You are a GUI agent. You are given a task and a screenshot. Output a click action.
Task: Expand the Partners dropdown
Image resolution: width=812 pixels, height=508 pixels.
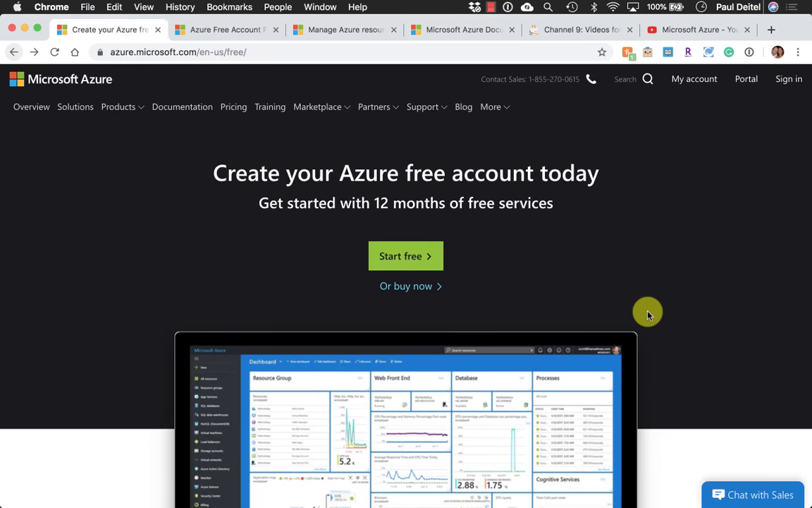click(x=378, y=107)
